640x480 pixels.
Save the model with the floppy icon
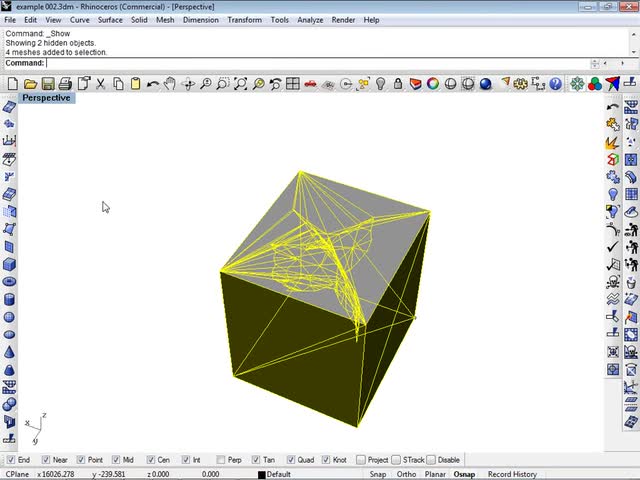[48, 84]
